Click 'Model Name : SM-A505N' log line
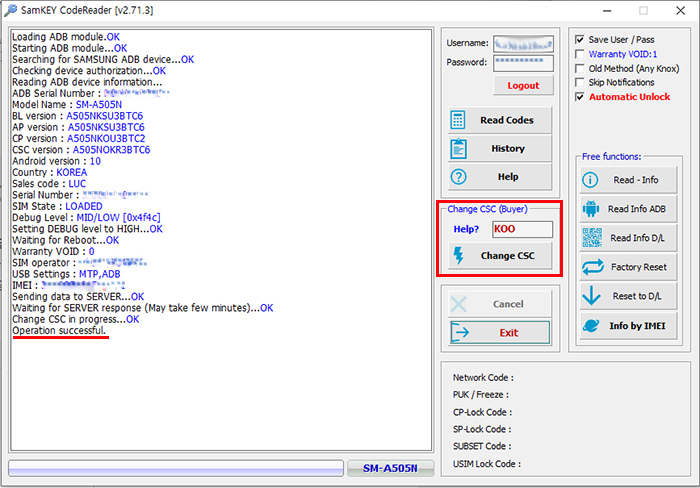 pos(67,104)
